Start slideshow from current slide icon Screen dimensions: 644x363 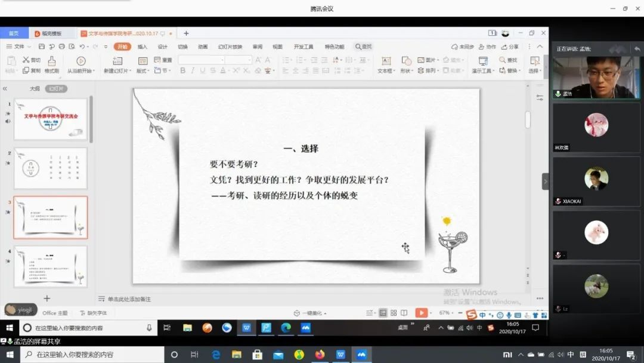pyautogui.click(x=81, y=61)
